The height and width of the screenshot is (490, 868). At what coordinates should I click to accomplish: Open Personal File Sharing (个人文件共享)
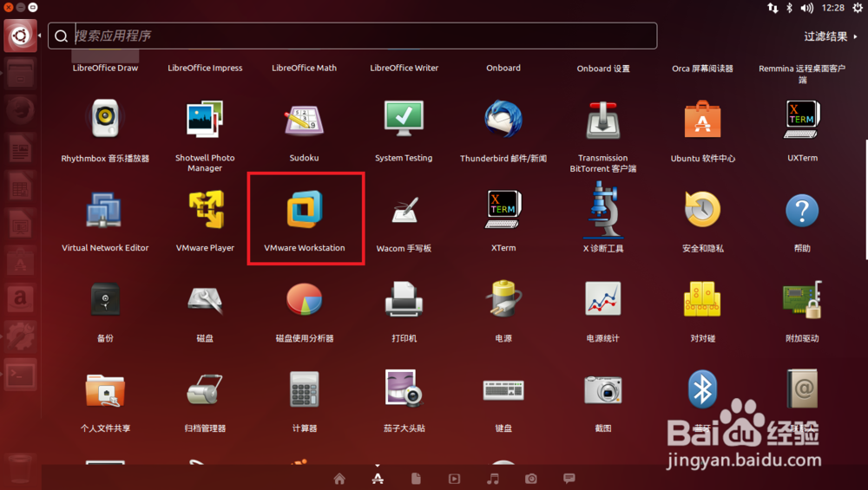coord(105,390)
